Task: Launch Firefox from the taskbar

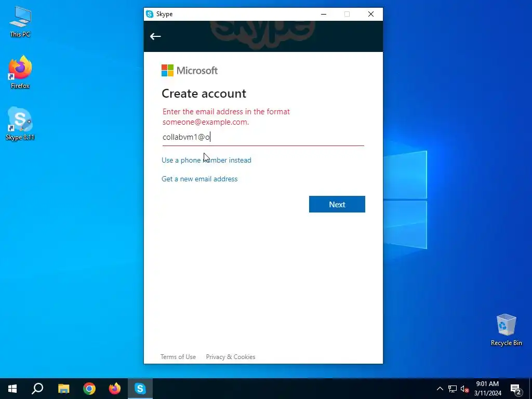Action: [x=115, y=389]
